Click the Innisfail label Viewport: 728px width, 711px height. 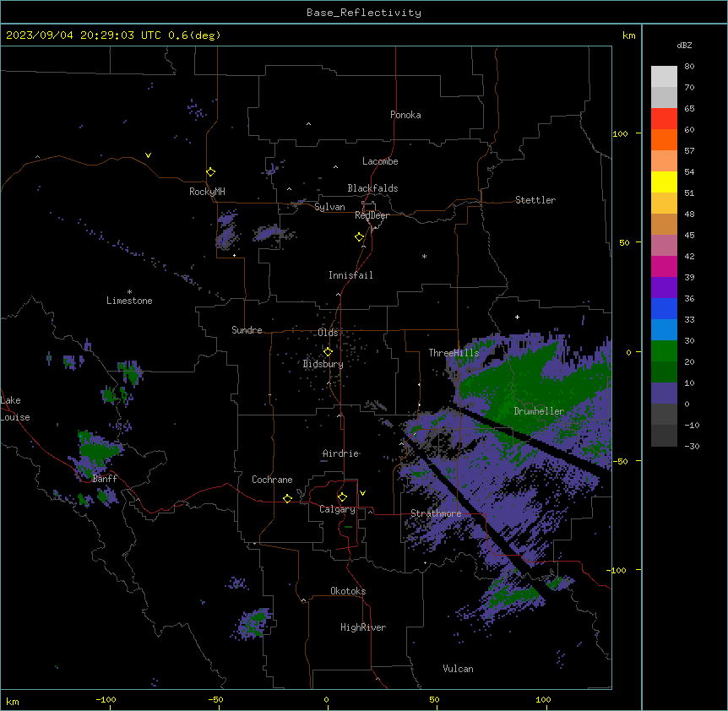tap(350, 275)
